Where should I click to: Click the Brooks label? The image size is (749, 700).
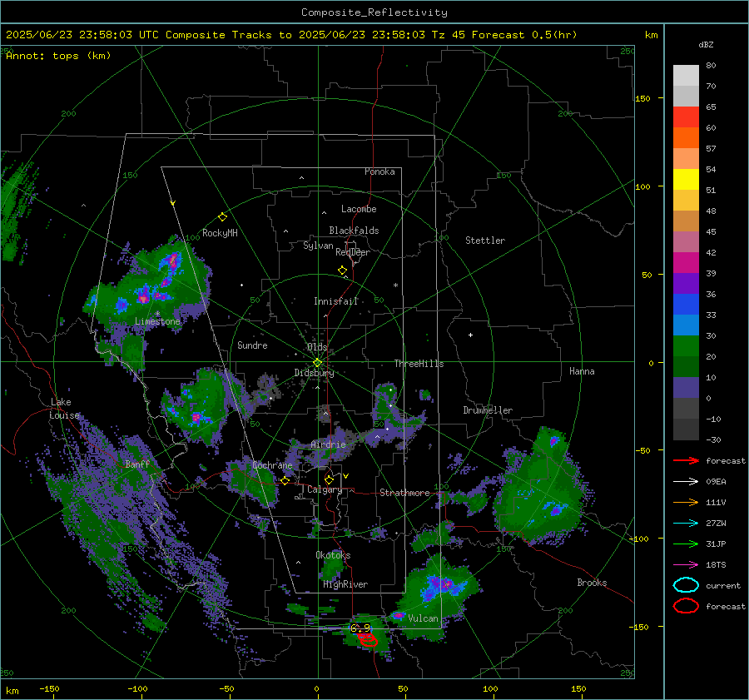(x=592, y=583)
